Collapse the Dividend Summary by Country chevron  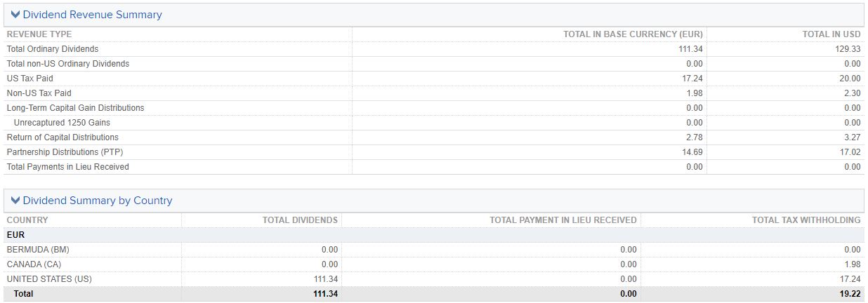[15, 201]
